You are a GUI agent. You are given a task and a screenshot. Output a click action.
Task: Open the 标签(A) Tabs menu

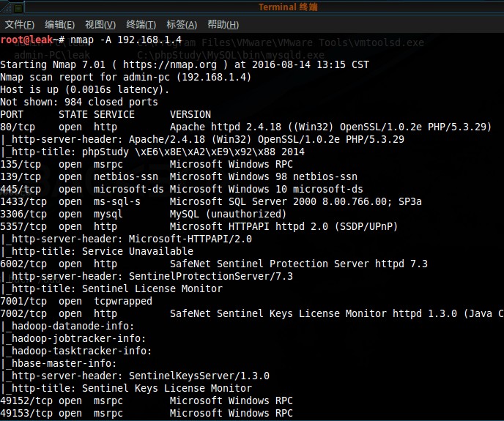click(x=182, y=24)
